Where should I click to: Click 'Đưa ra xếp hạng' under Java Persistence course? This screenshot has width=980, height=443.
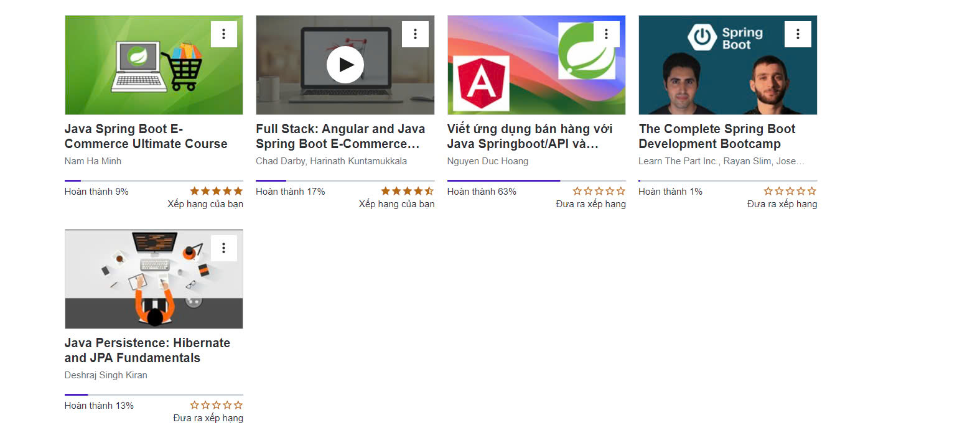coord(208,418)
